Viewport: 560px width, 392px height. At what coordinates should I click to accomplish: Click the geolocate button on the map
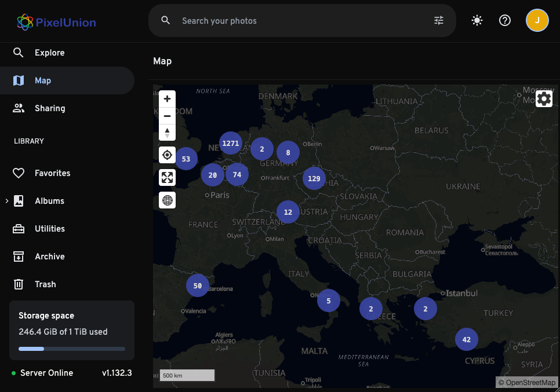tap(167, 155)
